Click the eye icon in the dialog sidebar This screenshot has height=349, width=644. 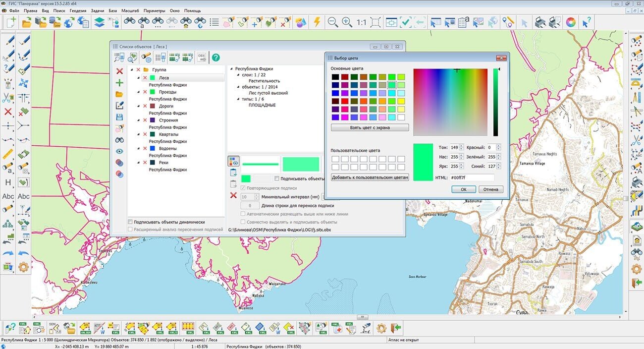coord(119,151)
